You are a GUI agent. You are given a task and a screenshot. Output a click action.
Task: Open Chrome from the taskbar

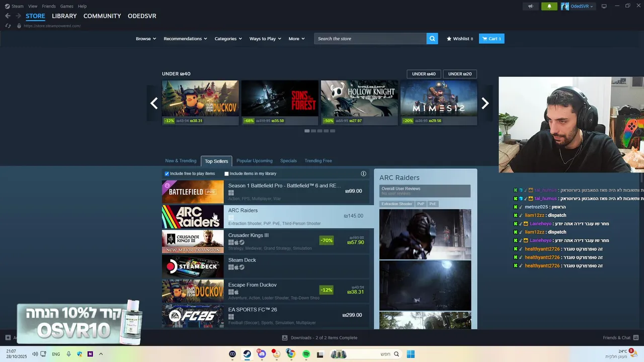coord(291,354)
